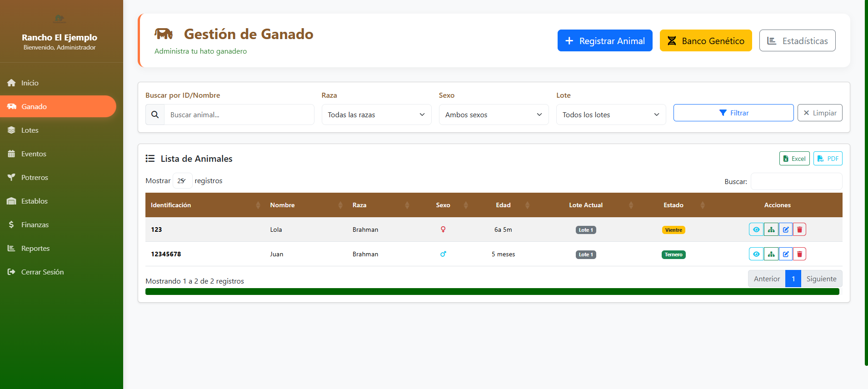Export the animal list as PDF
This screenshot has width=868, height=389.
(x=828, y=159)
